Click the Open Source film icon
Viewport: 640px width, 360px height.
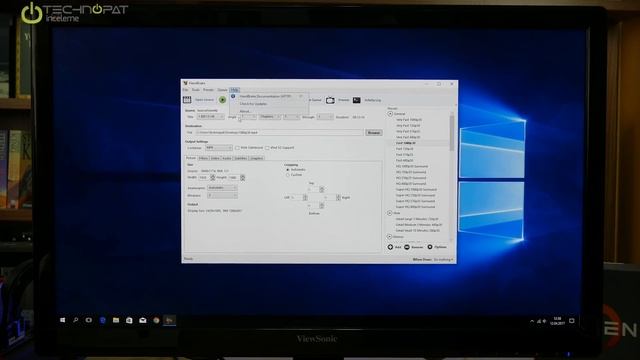pyautogui.click(x=187, y=100)
